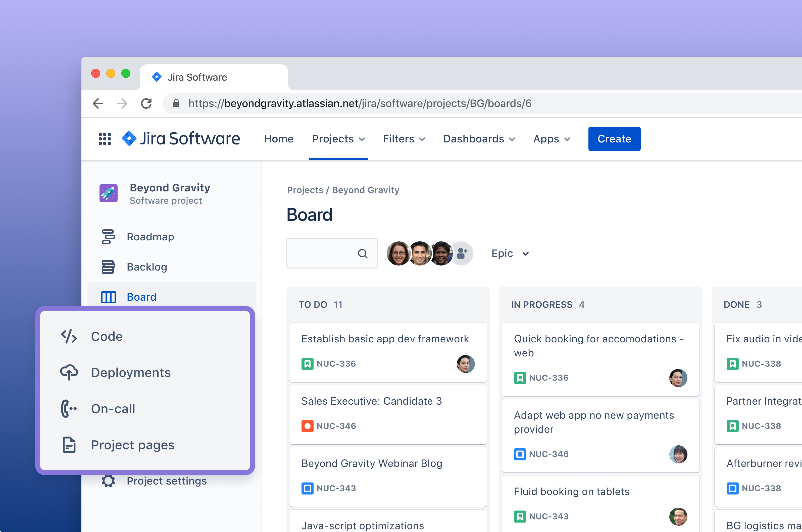
Task: Open the Fluid booking on tablets card
Action: point(600,504)
